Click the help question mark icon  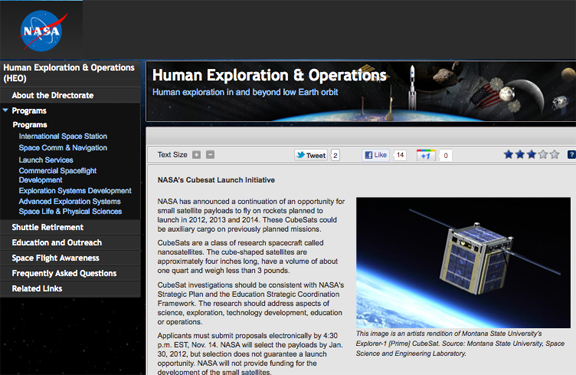coord(572,155)
